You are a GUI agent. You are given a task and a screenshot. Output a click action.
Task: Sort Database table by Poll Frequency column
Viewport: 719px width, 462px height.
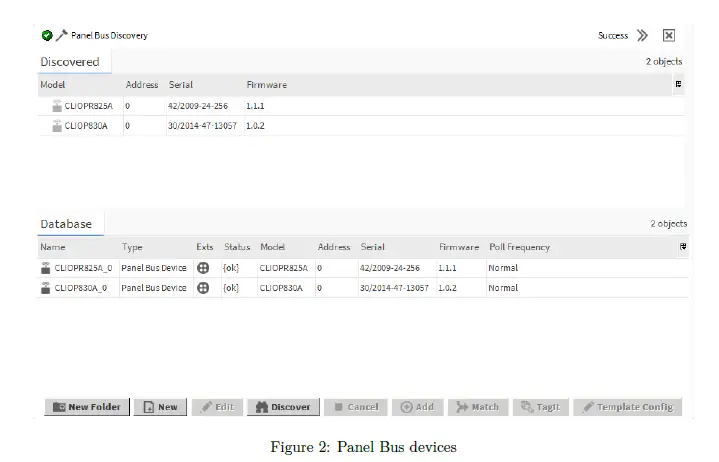(x=520, y=247)
